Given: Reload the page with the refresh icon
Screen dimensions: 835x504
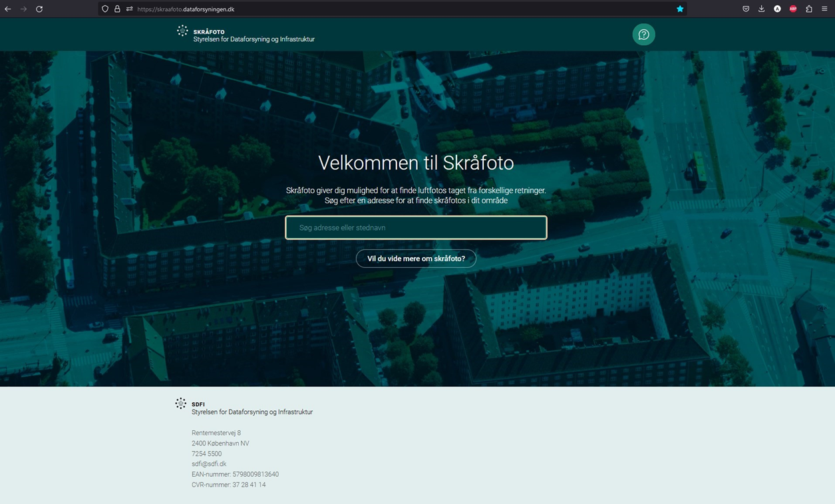Looking at the screenshot, I should tap(39, 9).
